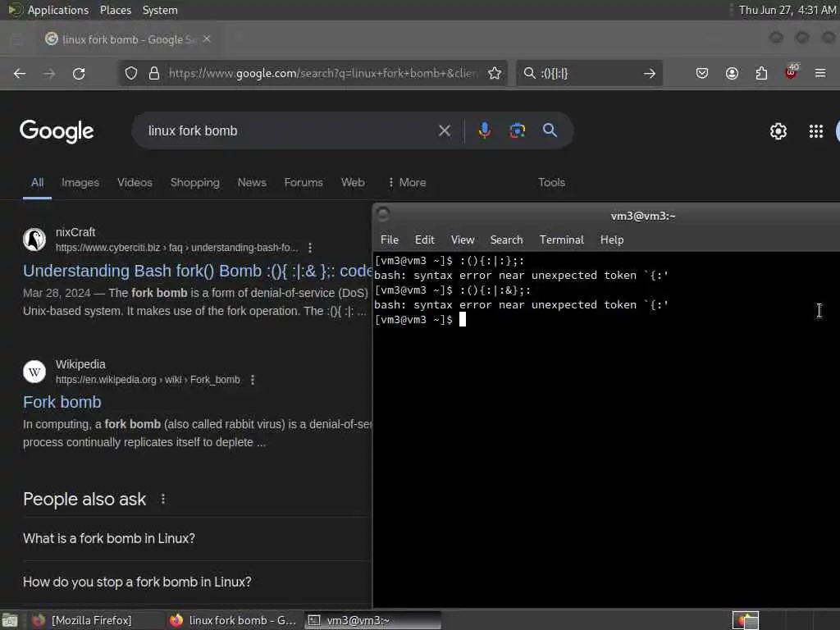This screenshot has height=630, width=840.
Task: Click the padlock site info icon
Action: coord(153,73)
